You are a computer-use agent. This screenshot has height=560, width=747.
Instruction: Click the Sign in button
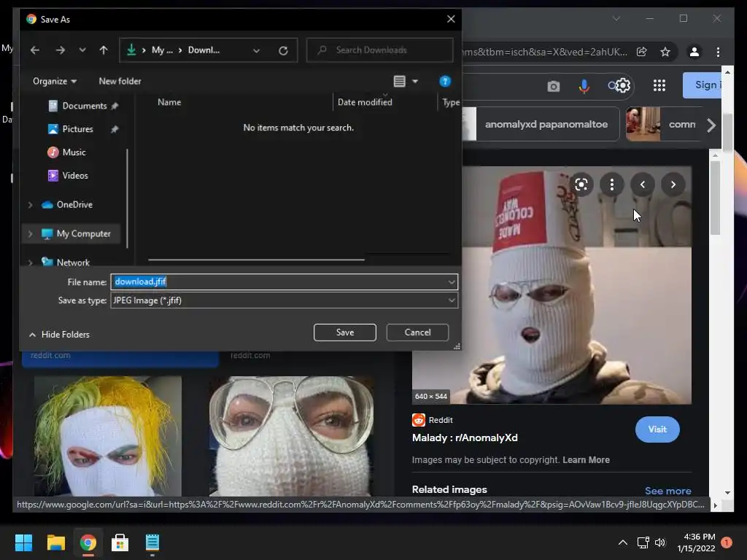tap(703, 85)
